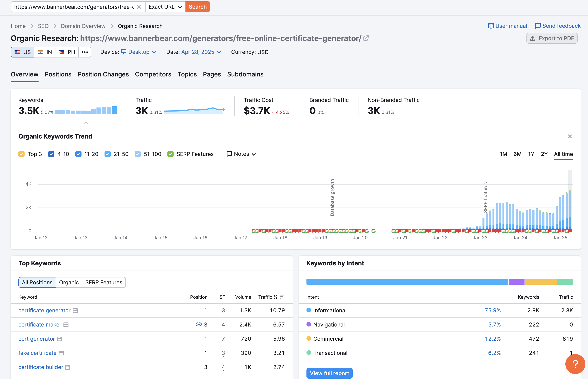Open the three-dots more countries button
The height and width of the screenshot is (379, 588).
[85, 52]
